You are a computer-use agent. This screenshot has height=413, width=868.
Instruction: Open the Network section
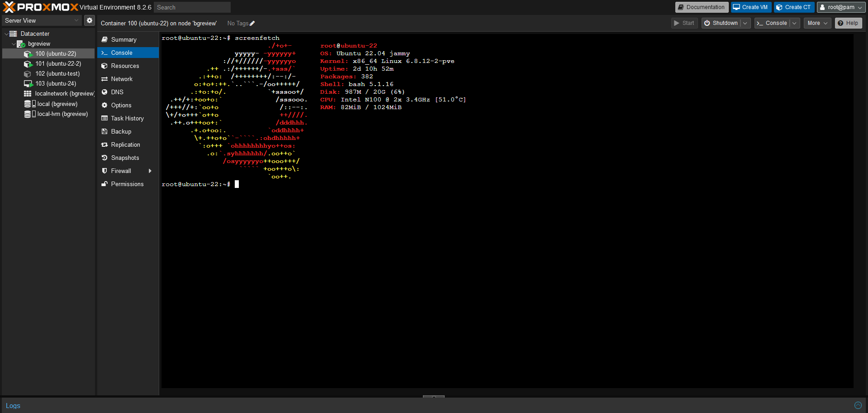[x=128, y=79]
